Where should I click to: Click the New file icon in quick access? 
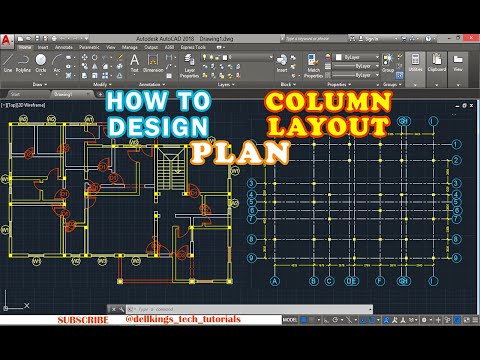tap(21, 39)
